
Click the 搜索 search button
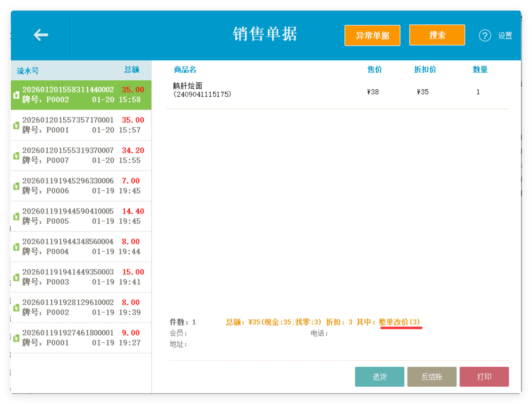[x=437, y=35]
